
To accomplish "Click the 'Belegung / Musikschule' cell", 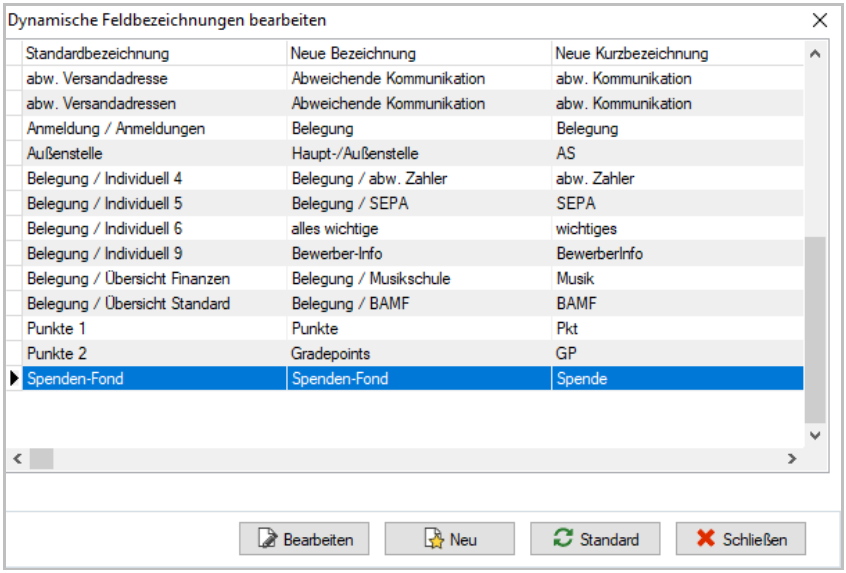I will (x=419, y=278).
